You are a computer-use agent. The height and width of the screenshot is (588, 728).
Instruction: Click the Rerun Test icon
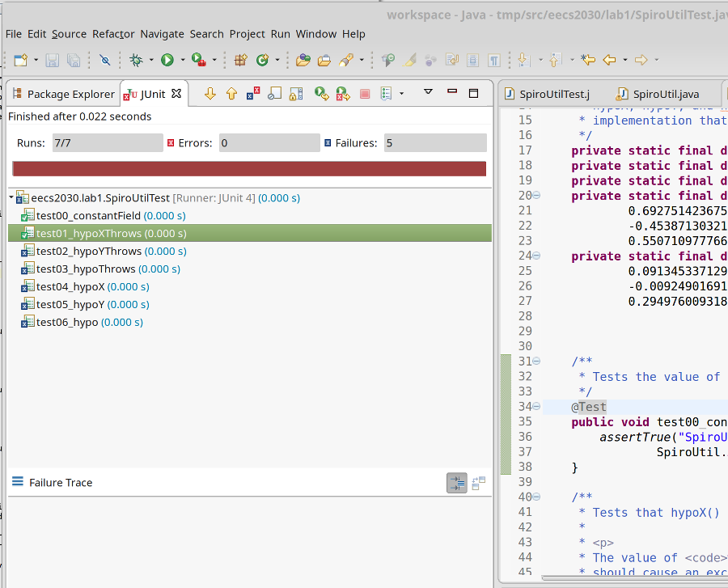(x=321, y=94)
